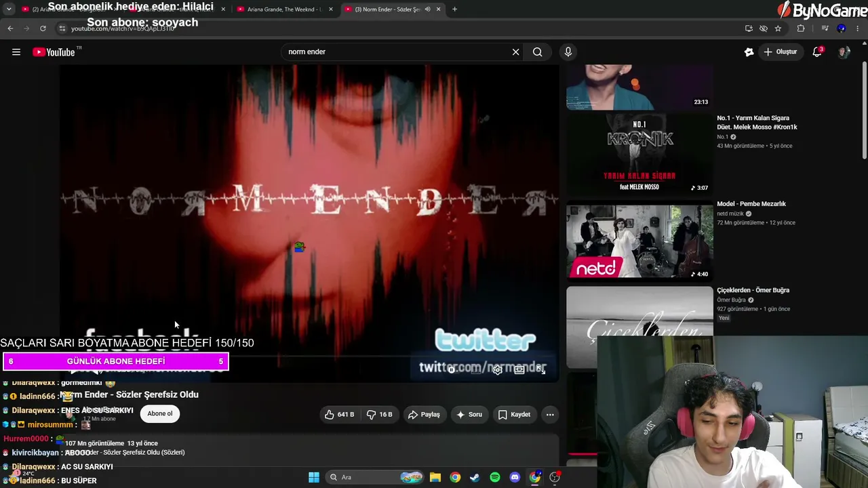Image resolution: width=868 pixels, height=488 pixels.
Task: Bookmark this page with the star
Action: 778,28
